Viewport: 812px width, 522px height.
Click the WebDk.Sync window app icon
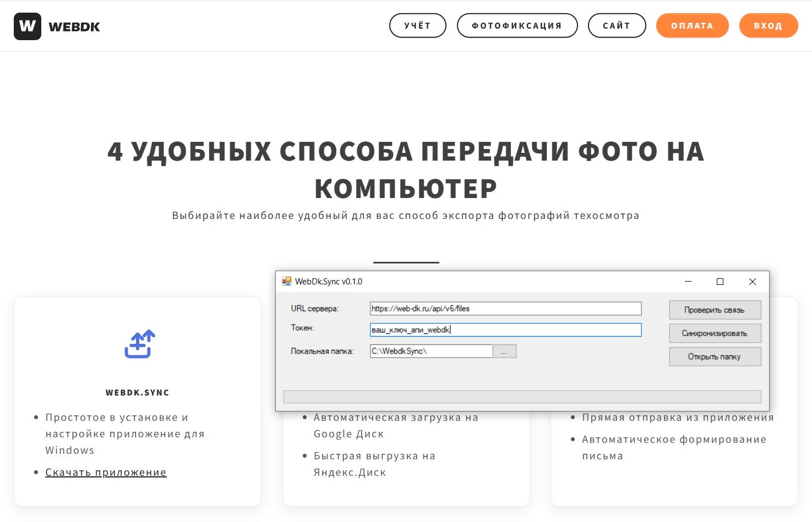287,282
